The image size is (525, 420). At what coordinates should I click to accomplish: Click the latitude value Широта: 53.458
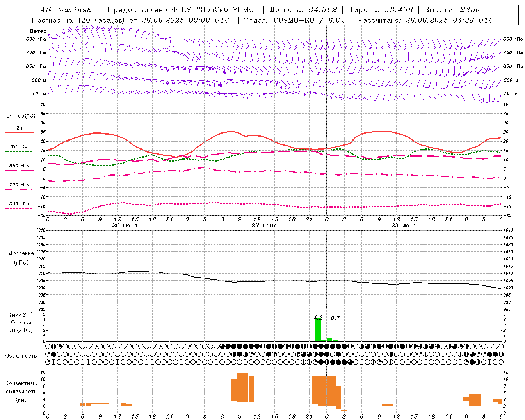(380, 10)
